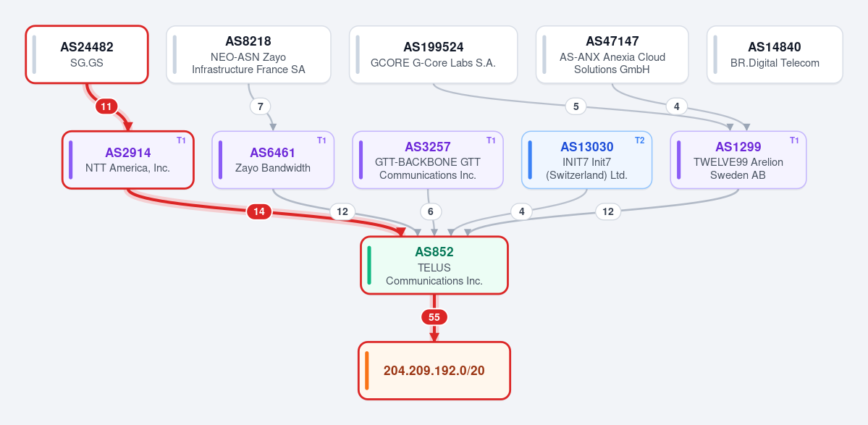This screenshot has width=868, height=425.
Task: Select the AS13030 INIT7 node
Action: click(587, 160)
